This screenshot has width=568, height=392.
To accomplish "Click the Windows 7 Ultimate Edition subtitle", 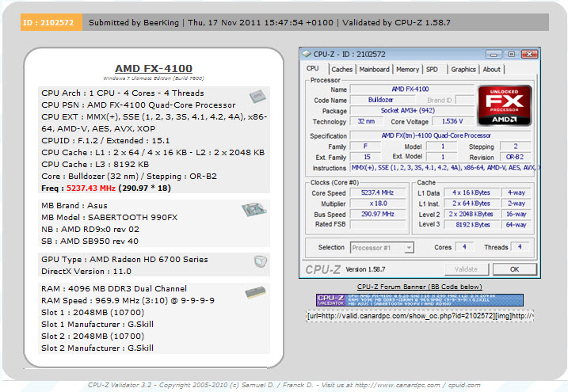I will 154,78.
